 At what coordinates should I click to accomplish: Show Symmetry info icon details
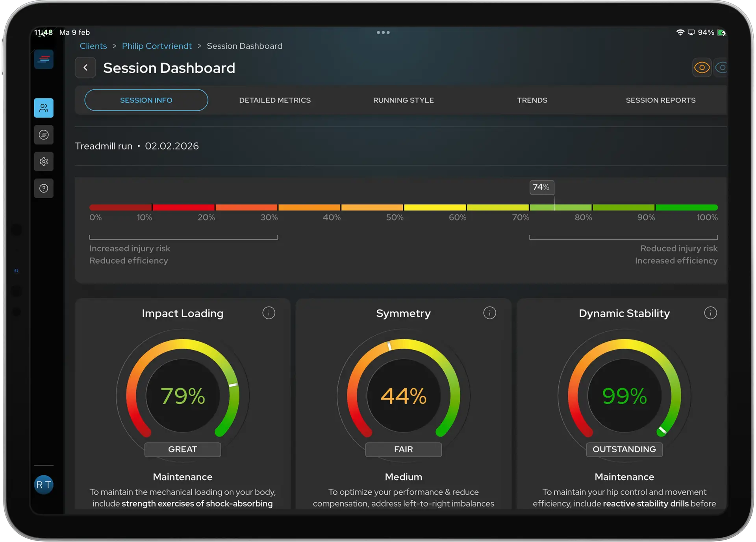(x=489, y=313)
